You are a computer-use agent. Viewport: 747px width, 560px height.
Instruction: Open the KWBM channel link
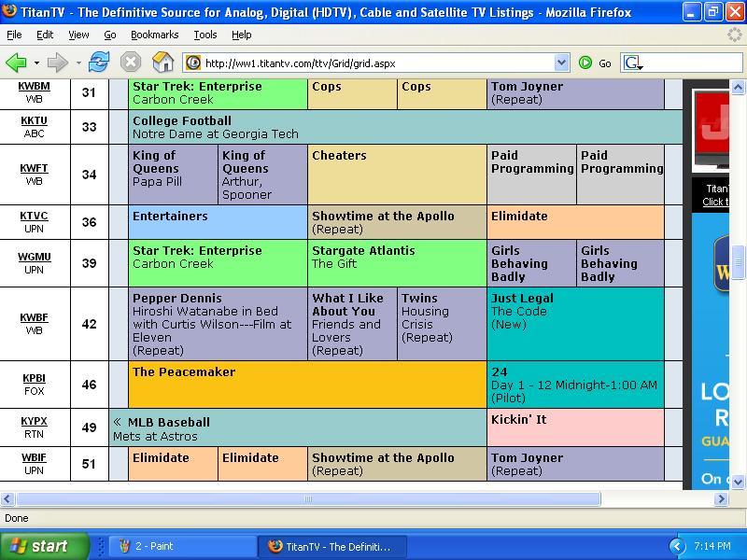(x=34, y=86)
